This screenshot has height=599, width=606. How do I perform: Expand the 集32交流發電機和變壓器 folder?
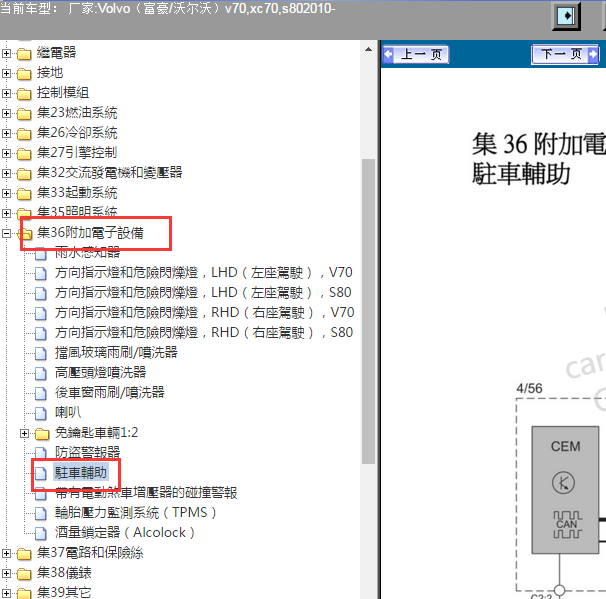tap(6, 173)
